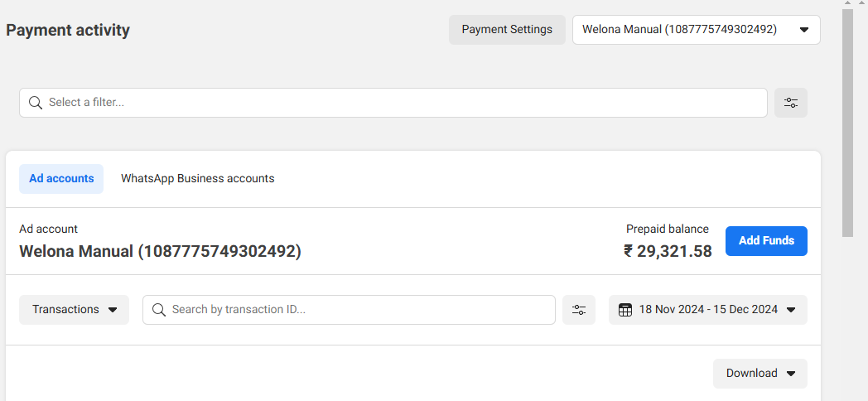Click the page vertical scrollbar thumb

pyautogui.click(x=847, y=123)
